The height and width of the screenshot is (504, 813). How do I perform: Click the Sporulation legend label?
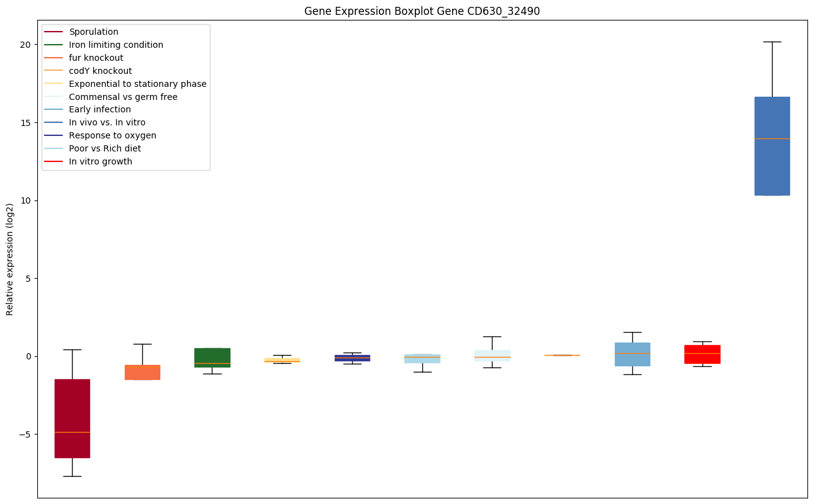[93, 32]
